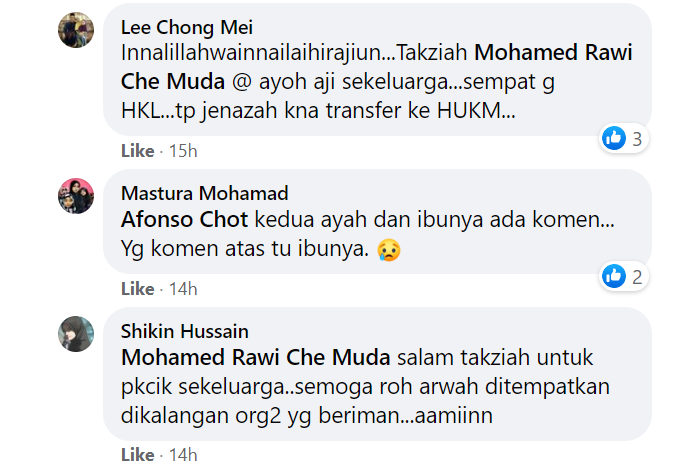The image size is (688, 472).
Task: Open Lee Chong Mei's profile picture
Action: tap(76, 30)
